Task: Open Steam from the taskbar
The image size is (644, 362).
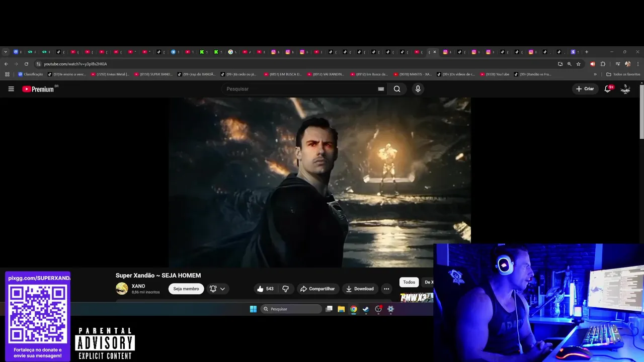Action: tap(366, 309)
